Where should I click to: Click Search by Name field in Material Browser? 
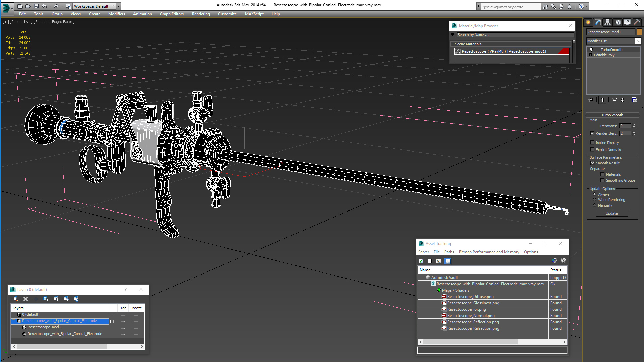pyautogui.click(x=515, y=35)
